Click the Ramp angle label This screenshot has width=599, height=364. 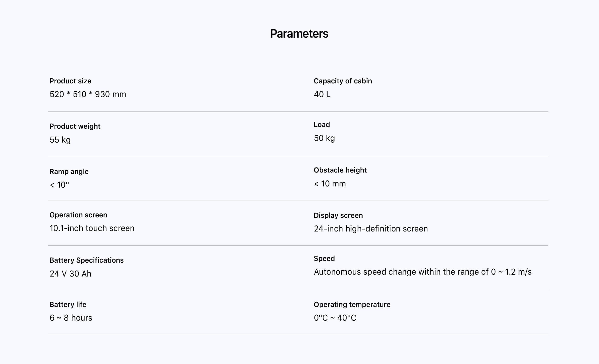(69, 171)
